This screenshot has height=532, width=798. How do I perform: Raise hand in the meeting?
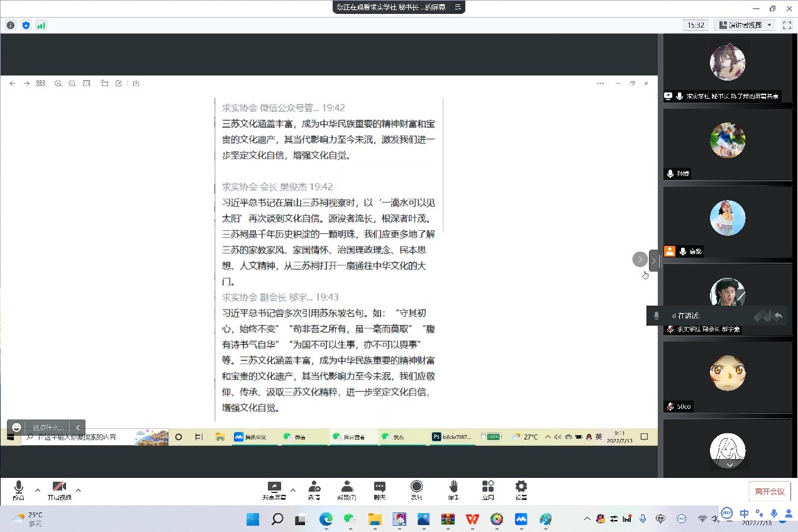point(453,489)
